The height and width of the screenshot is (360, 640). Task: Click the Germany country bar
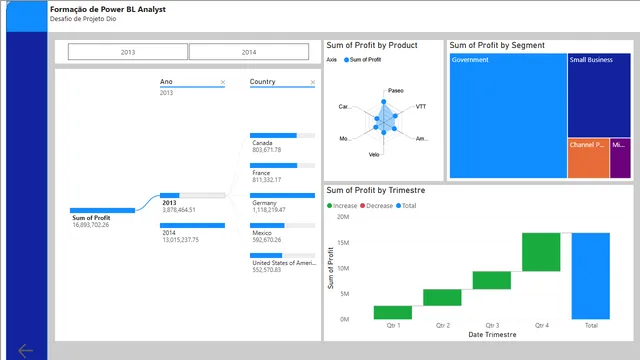[282, 196]
